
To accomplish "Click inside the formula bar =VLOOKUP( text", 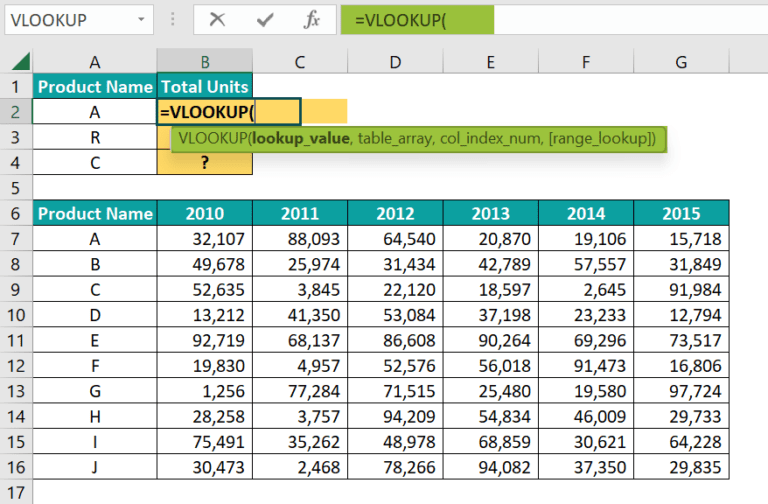I will point(401,20).
